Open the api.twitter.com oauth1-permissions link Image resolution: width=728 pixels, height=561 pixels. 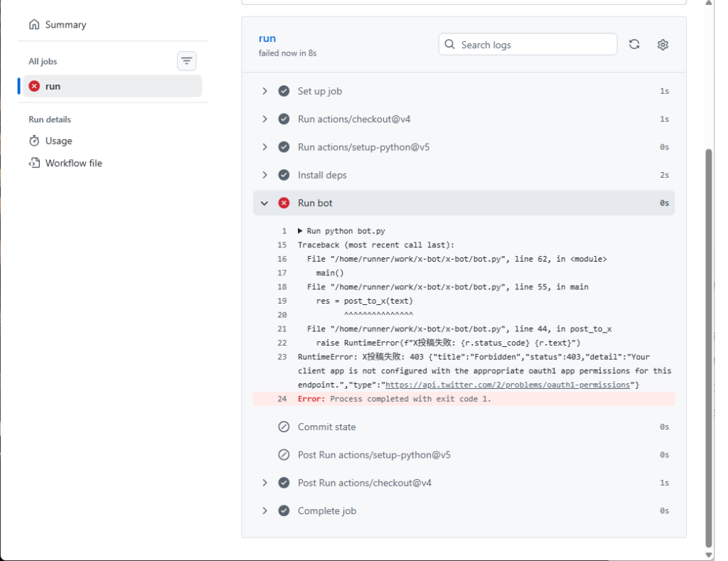coord(508,385)
